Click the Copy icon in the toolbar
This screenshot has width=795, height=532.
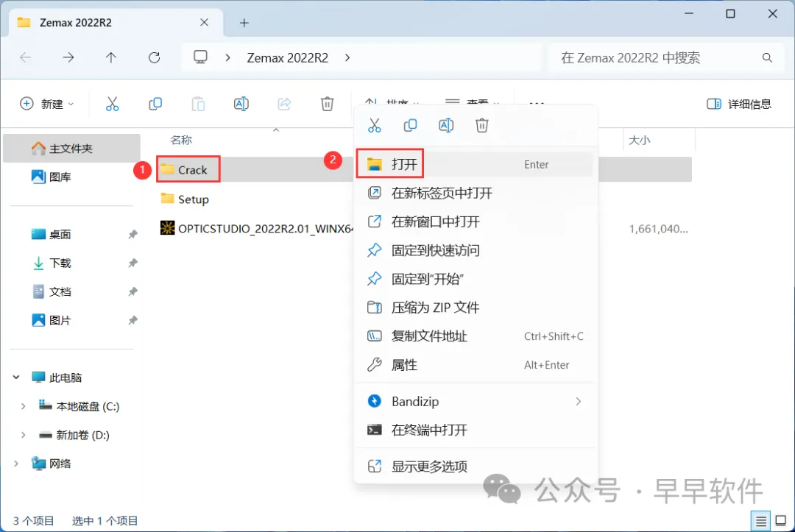[155, 104]
